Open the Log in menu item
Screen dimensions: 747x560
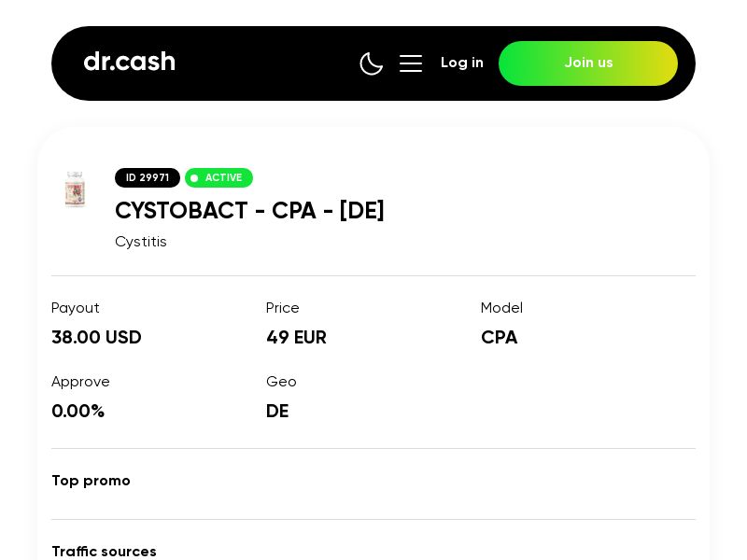tap(461, 63)
